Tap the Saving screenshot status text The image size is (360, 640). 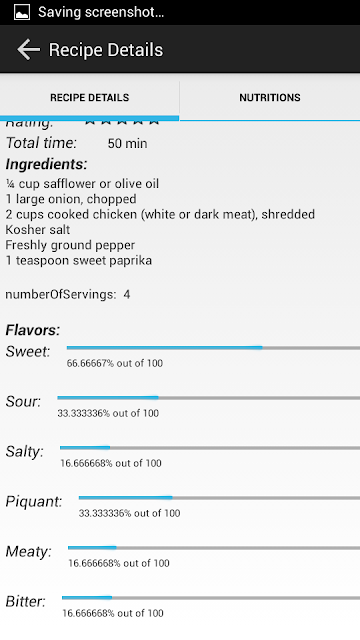(x=101, y=12)
